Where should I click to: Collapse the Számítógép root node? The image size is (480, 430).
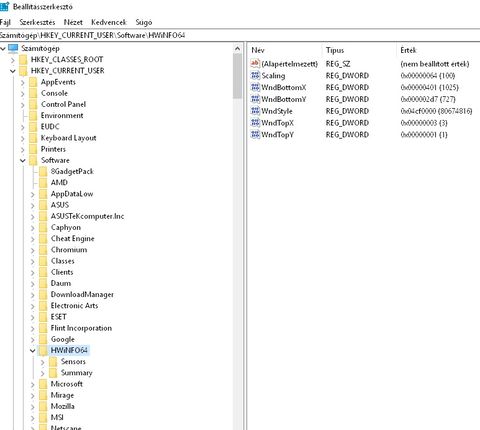(3, 49)
